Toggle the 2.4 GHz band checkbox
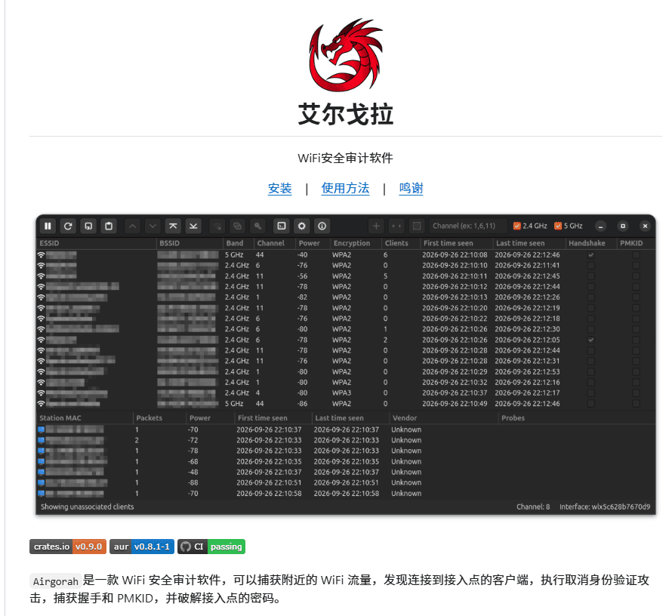This screenshot has height=616, width=672. click(517, 226)
